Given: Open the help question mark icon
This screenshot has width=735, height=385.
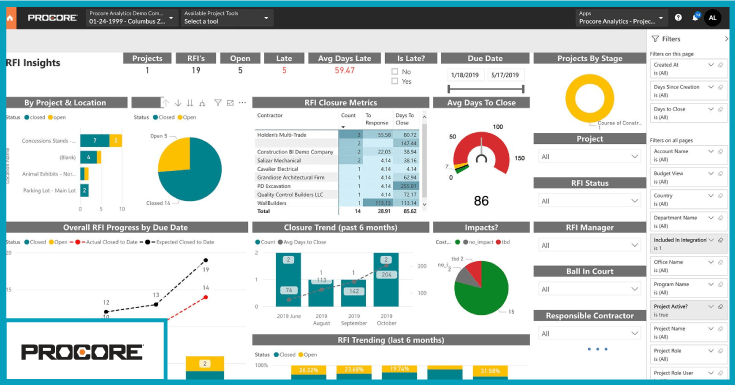Looking at the screenshot, I should [678, 18].
